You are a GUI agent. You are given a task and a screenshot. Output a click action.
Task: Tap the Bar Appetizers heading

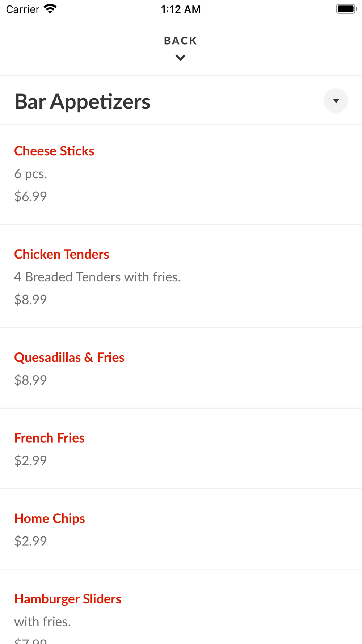(x=82, y=101)
